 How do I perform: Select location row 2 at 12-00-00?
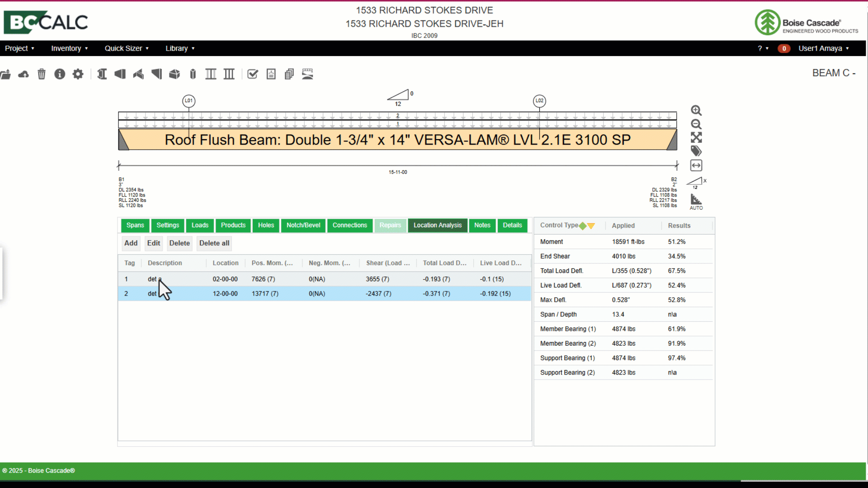[325, 294]
